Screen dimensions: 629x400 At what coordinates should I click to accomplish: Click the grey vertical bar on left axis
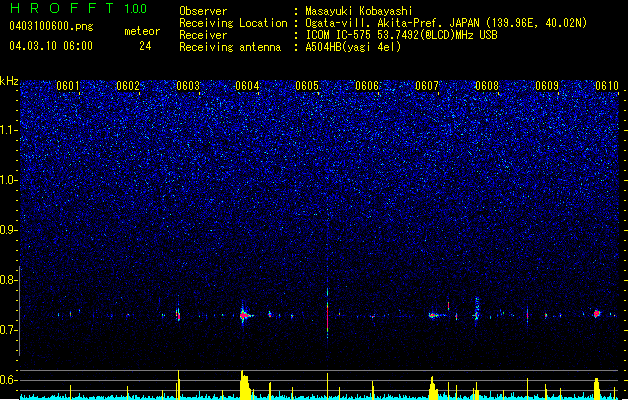tap(20, 311)
